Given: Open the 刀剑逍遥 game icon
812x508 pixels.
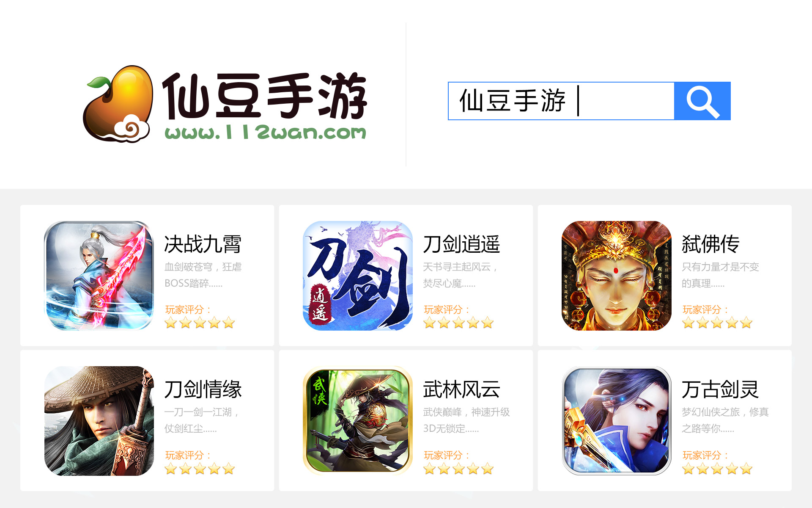Looking at the screenshot, I should (358, 276).
